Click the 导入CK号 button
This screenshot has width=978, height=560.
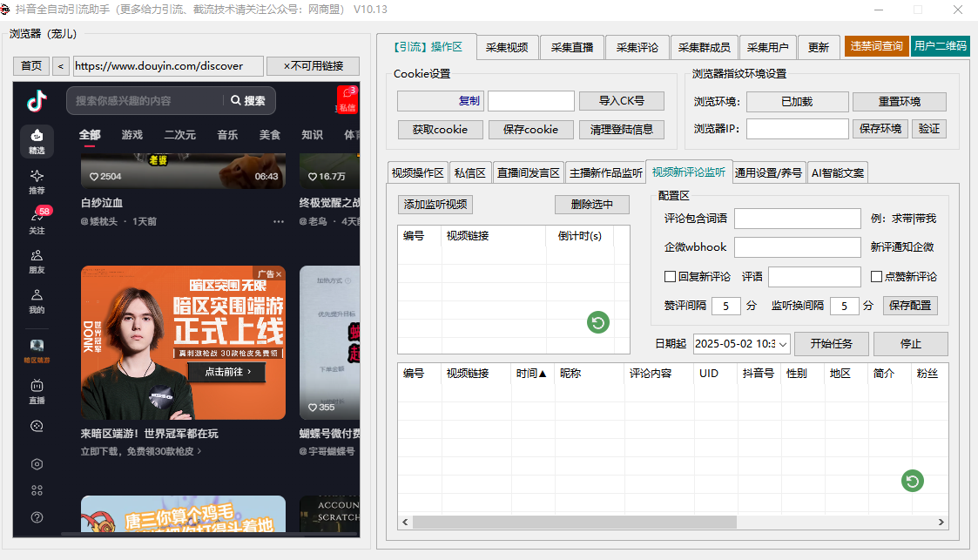[x=621, y=101]
